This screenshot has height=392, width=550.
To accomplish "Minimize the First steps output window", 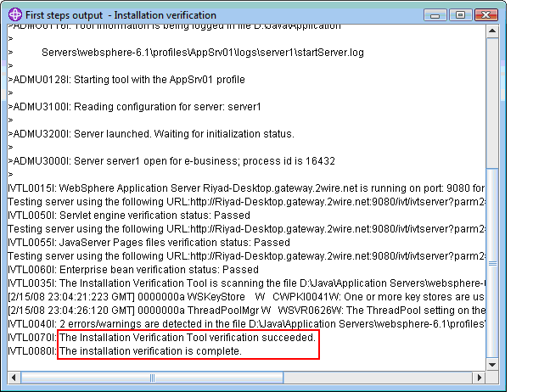I will tap(435, 15).
